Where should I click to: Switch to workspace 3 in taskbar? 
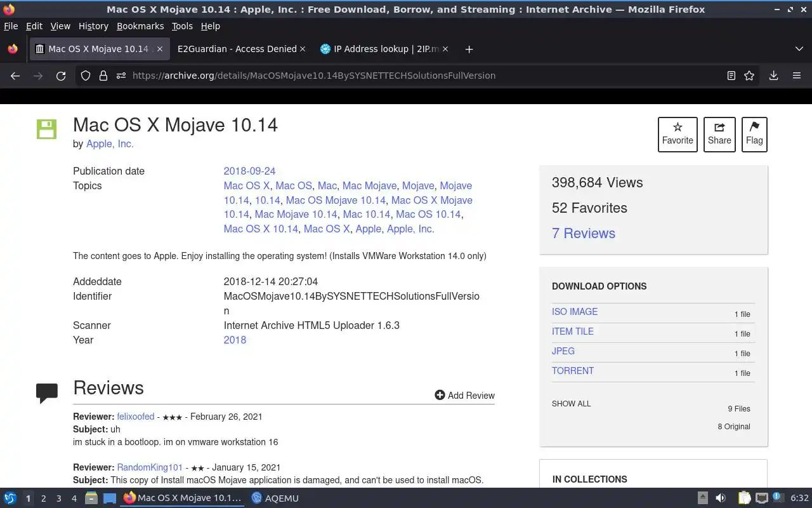coord(58,498)
